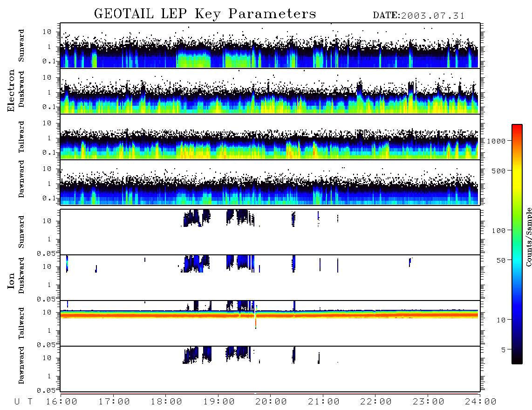This screenshot has height=410, width=532.
Task: Click the red top of the color bar
Action: click(517, 127)
